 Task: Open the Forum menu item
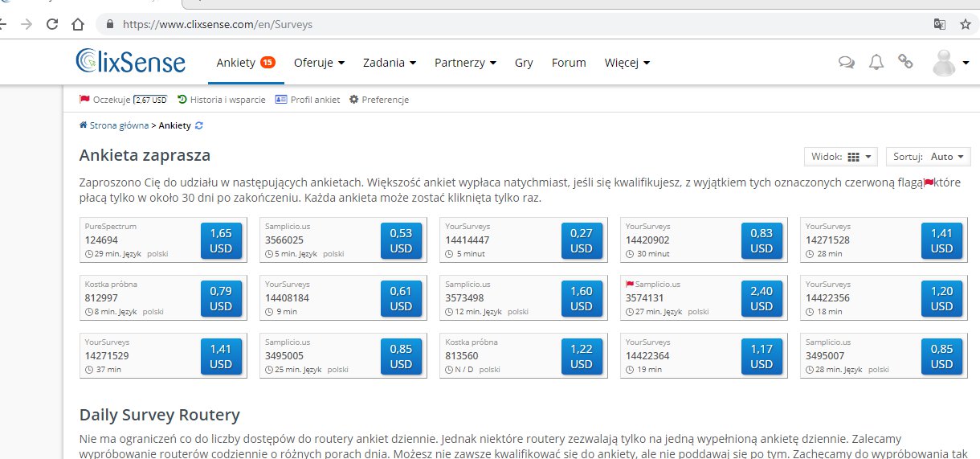pyautogui.click(x=569, y=63)
